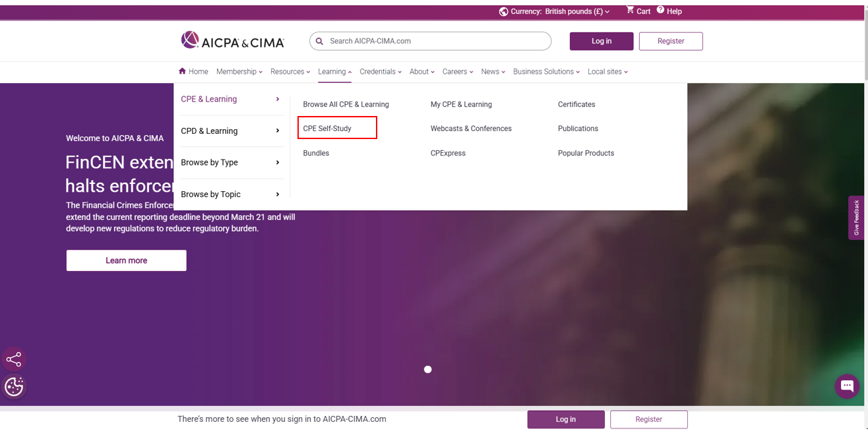Expand the About menu

pyautogui.click(x=422, y=72)
